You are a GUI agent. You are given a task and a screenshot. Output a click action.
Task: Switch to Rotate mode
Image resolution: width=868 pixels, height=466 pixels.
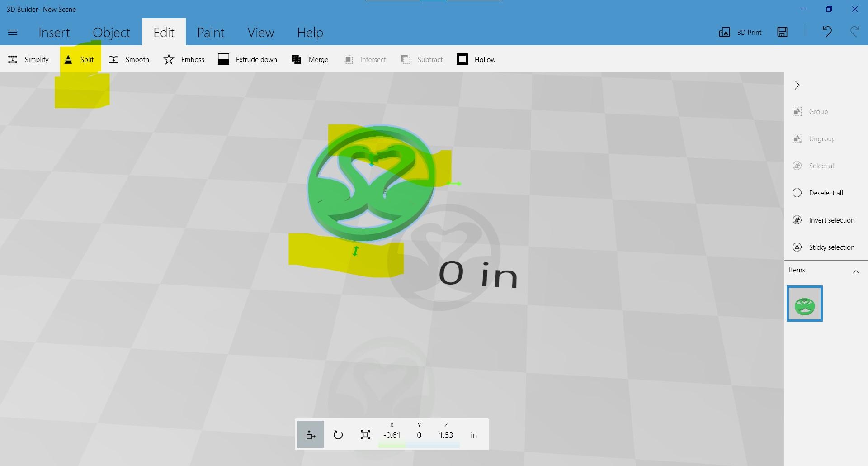point(338,435)
